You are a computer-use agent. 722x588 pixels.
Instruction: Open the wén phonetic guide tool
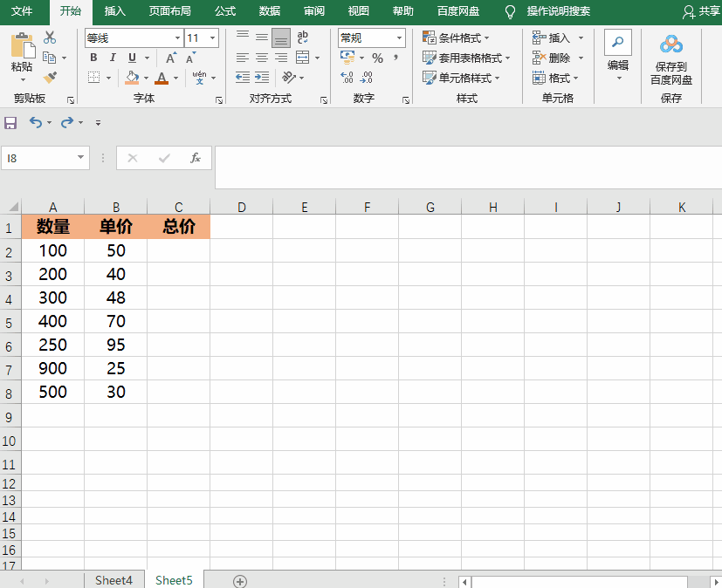coord(199,78)
